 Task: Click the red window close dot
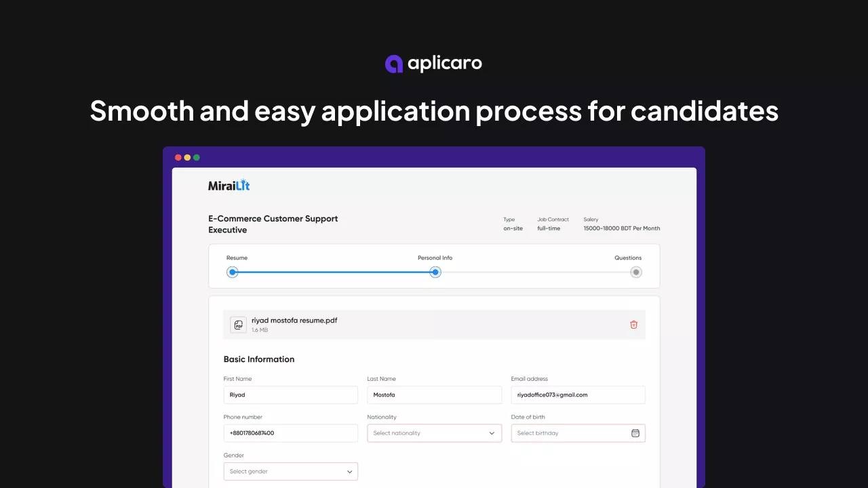pos(178,157)
